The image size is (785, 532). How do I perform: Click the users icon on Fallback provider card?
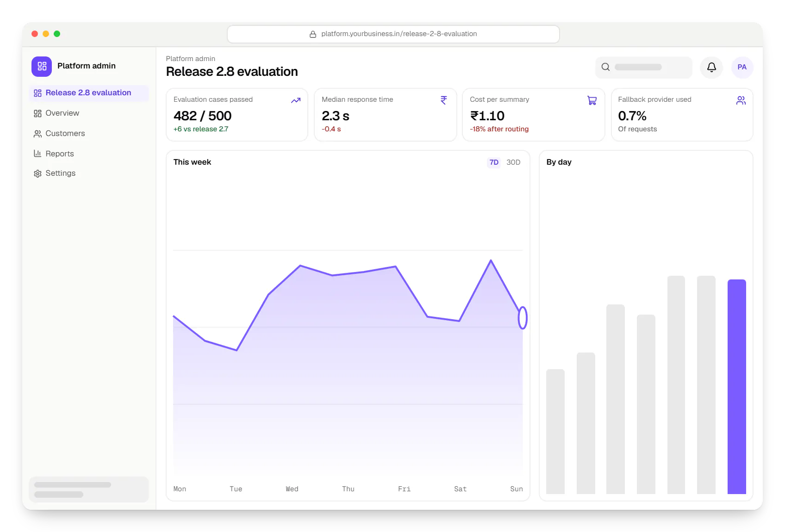coord(741,100)
